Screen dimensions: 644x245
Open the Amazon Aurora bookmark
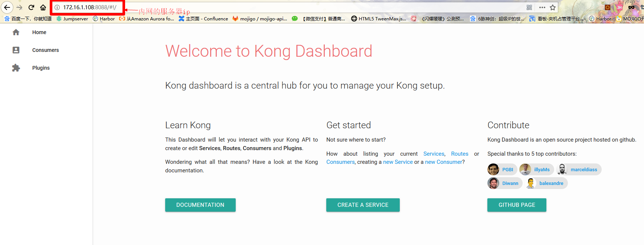point(147,19)
